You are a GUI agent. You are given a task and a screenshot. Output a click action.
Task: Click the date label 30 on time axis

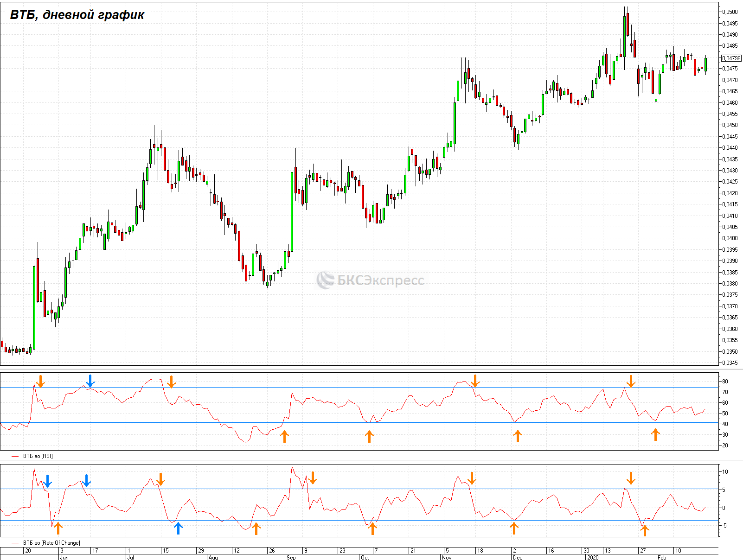(587, 551)
